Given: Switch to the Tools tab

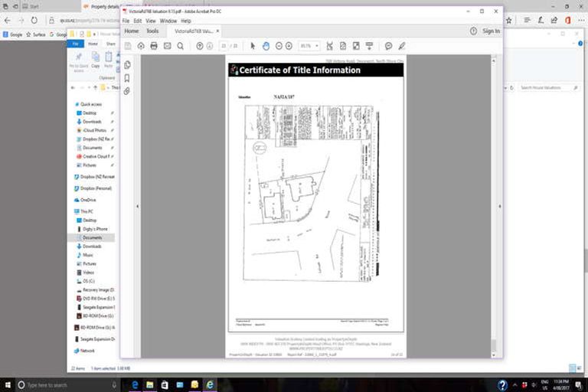Looking at the screenshot, I should pyautogui.click(x=152, y=31).
